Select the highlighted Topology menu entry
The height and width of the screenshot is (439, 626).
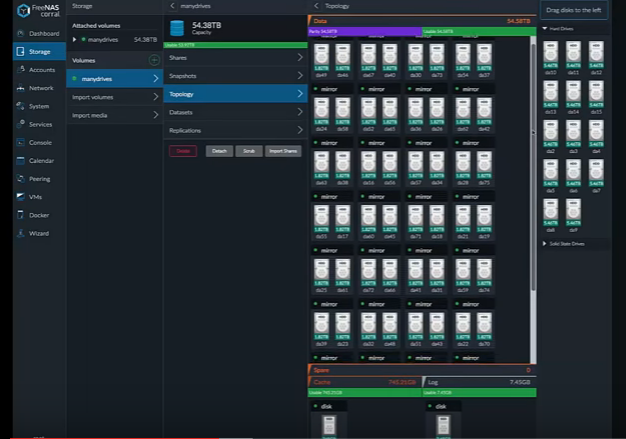[236, 94]
